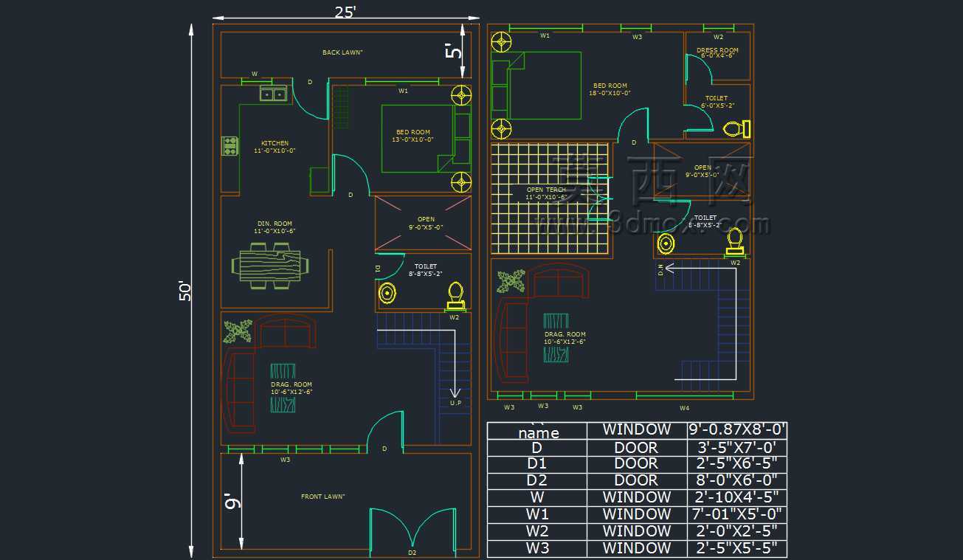Click 'BED ROOM 18'-0"X10'-0"' label
The image size is (963, 560).
tap(610, 89)
